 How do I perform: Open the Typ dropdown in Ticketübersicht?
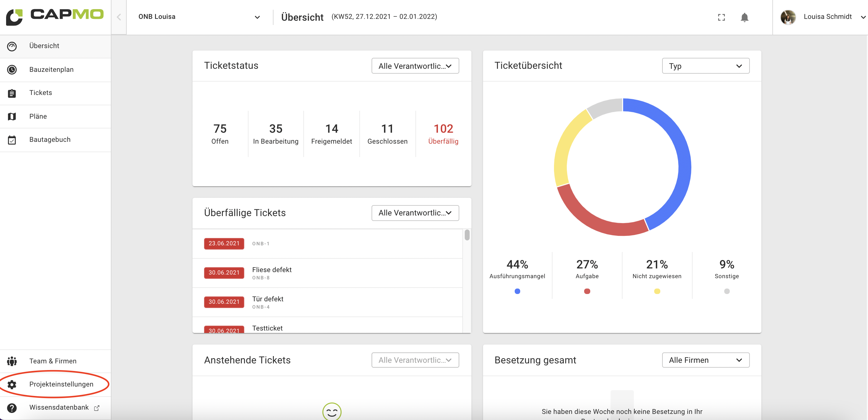click(705, 66)
